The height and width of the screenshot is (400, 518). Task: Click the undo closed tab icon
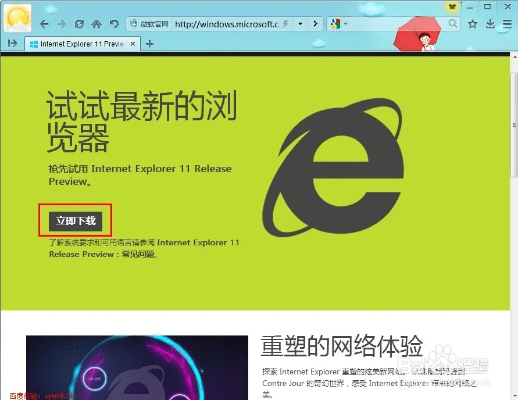(114, 24)
